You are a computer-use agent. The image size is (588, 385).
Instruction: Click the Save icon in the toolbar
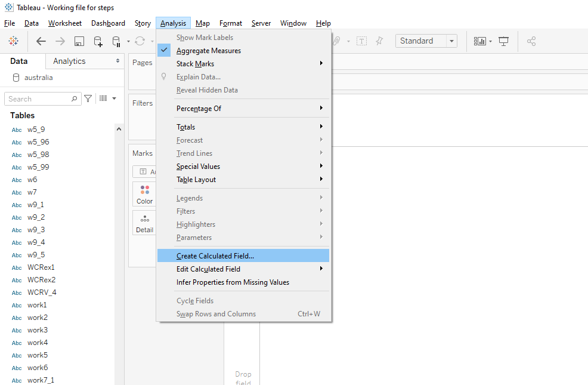click(79, 41)
